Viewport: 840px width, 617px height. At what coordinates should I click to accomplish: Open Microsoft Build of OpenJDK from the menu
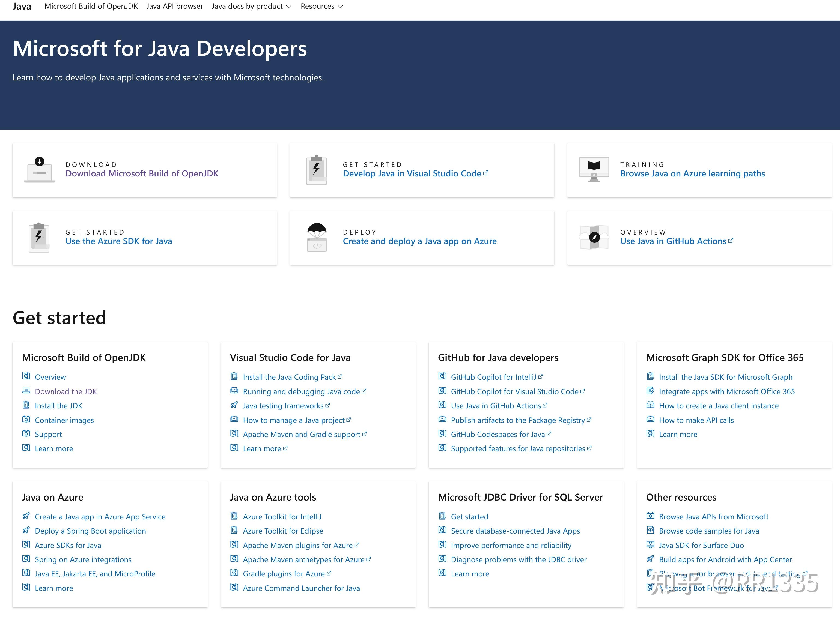click(x=91, y=6)
